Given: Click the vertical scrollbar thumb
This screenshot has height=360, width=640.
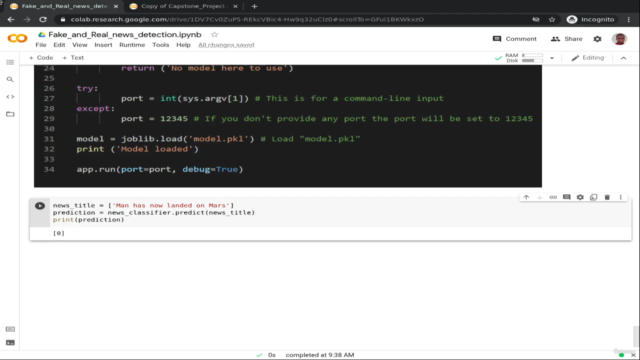Looking at the screenshot, I should (636, 336).
